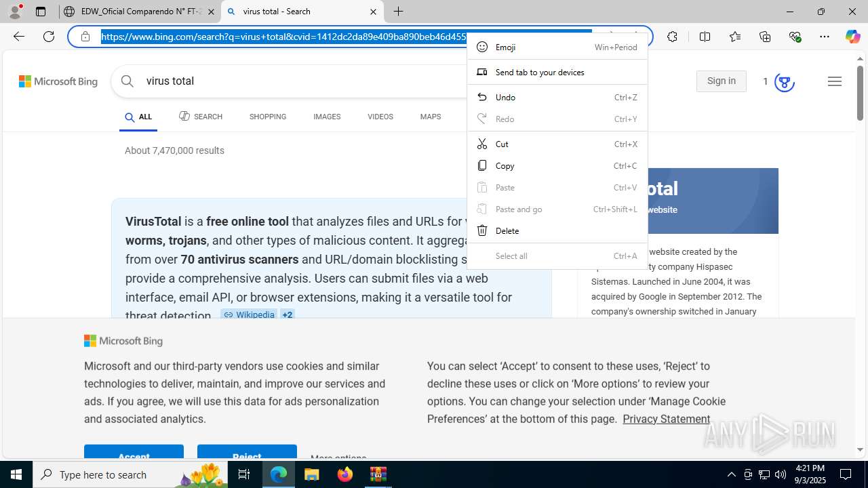Viewport: 868px width, 488px height.
Task: Open the Extensions puzzle icon
Action: point(672,37)
